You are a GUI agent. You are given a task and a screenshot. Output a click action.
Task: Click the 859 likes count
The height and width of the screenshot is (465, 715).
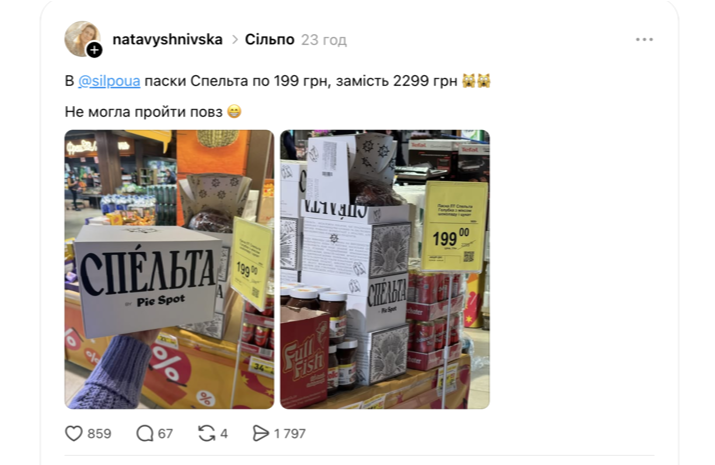(x=99, y=434)
